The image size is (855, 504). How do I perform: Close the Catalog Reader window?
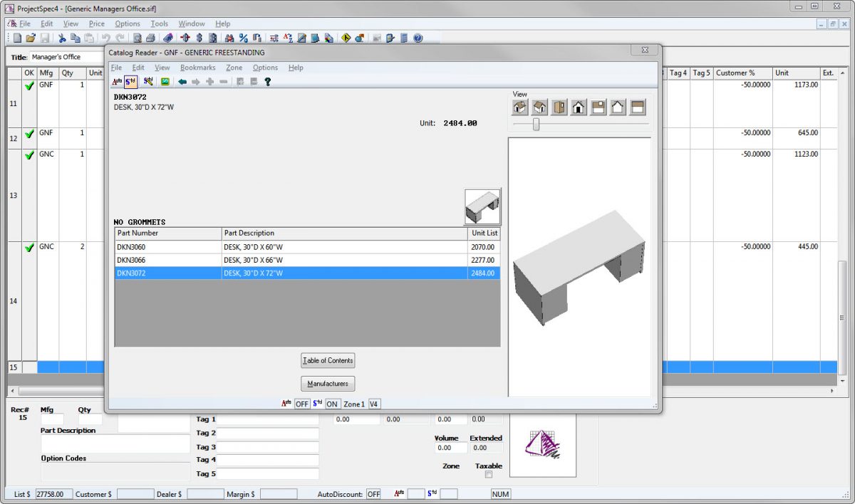643,51
